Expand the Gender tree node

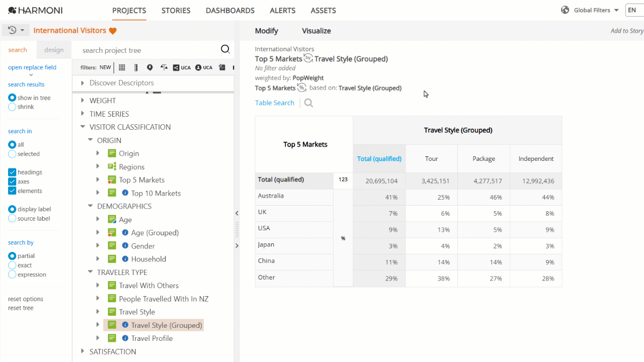click(98, 246)
